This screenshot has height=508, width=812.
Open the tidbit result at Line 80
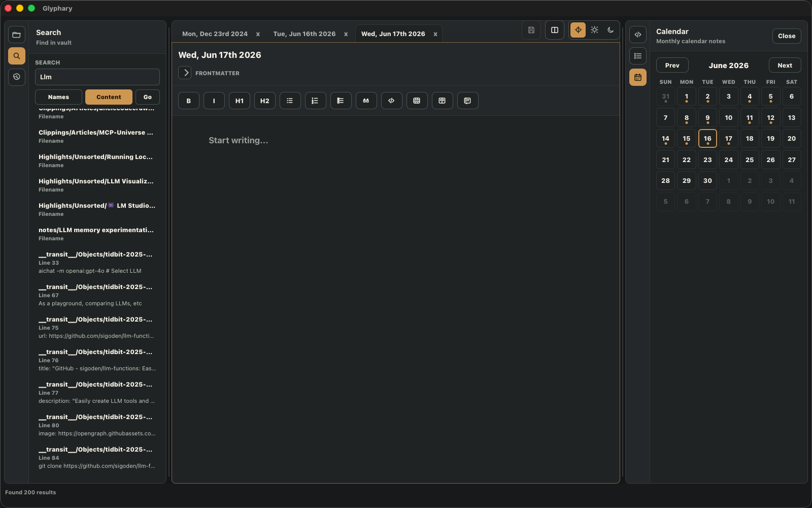point(97,425)
